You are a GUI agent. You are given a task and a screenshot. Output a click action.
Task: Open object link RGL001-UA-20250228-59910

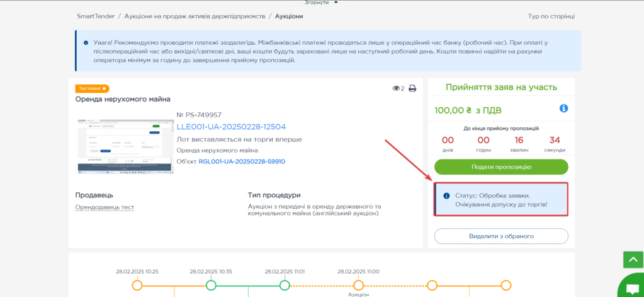[242, 161]
